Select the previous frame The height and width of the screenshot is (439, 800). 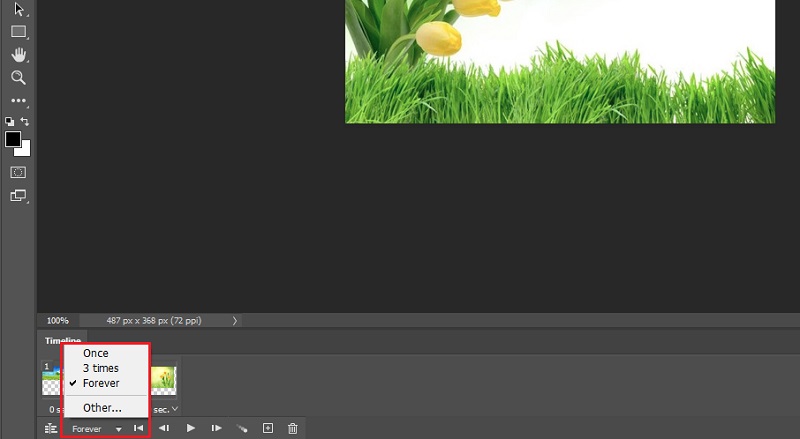pyautogui.click(x=164, y=428)
